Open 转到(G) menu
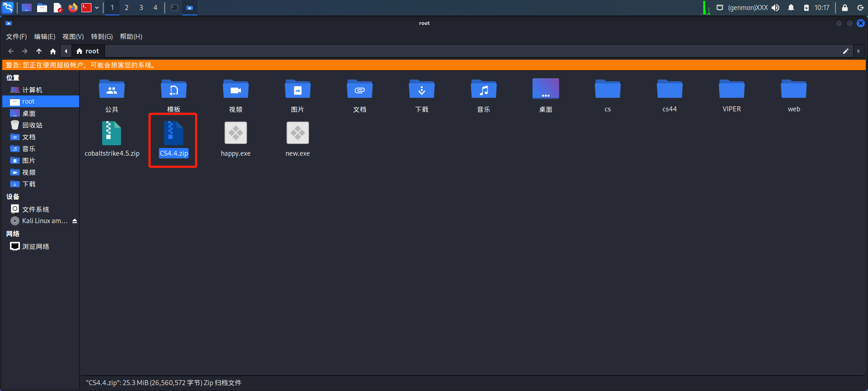This screenshot has width=868, height=391. click(102, 37)
